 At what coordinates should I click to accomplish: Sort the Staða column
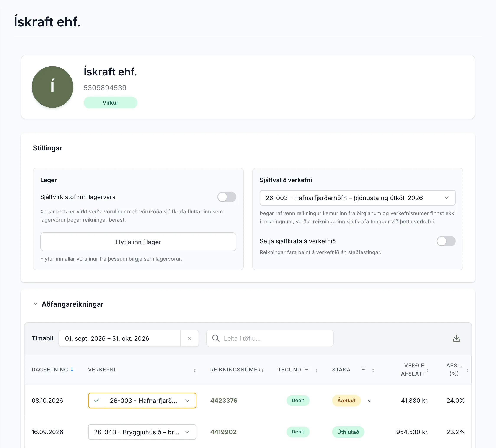tap(373, 370)
